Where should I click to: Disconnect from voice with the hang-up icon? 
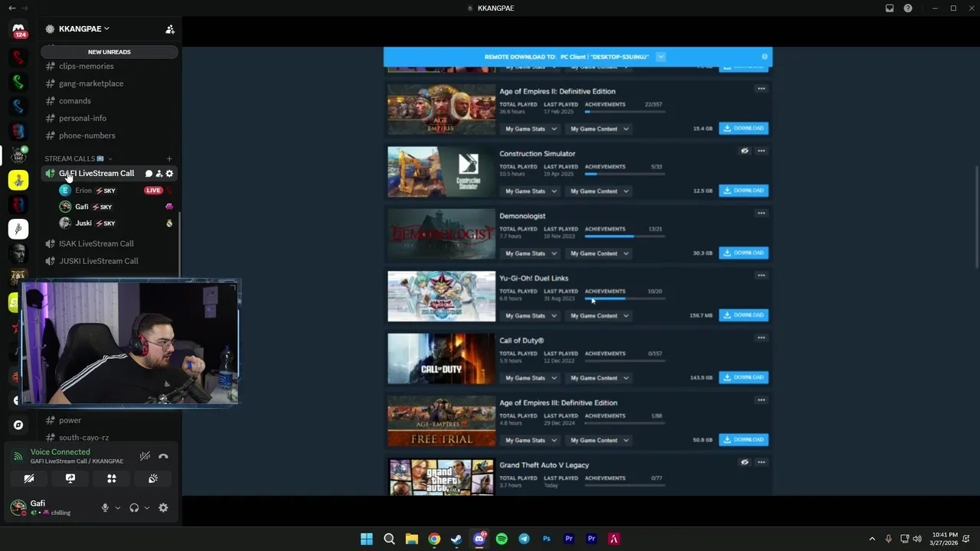point(163,456)
